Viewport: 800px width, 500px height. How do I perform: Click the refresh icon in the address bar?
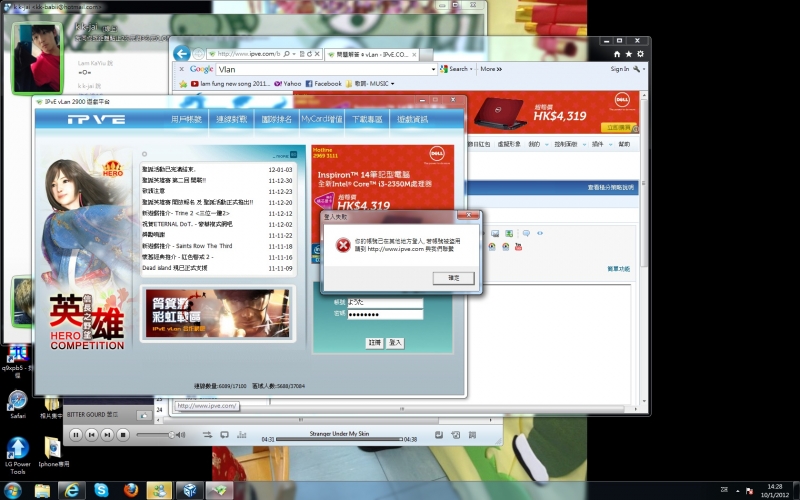coord(309,54)
